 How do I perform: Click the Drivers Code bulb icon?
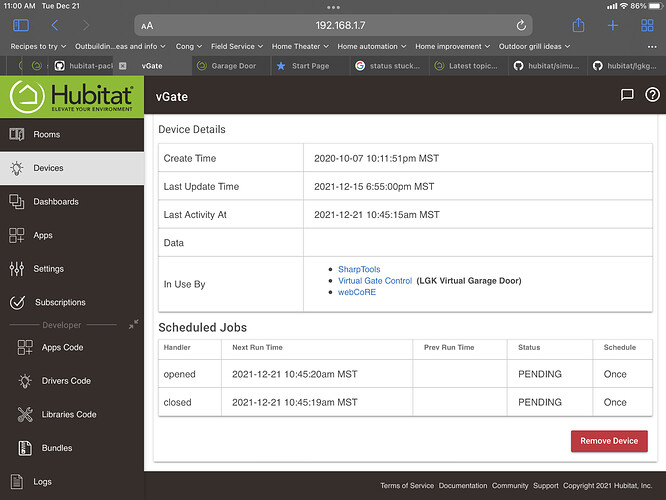point(25,381)
